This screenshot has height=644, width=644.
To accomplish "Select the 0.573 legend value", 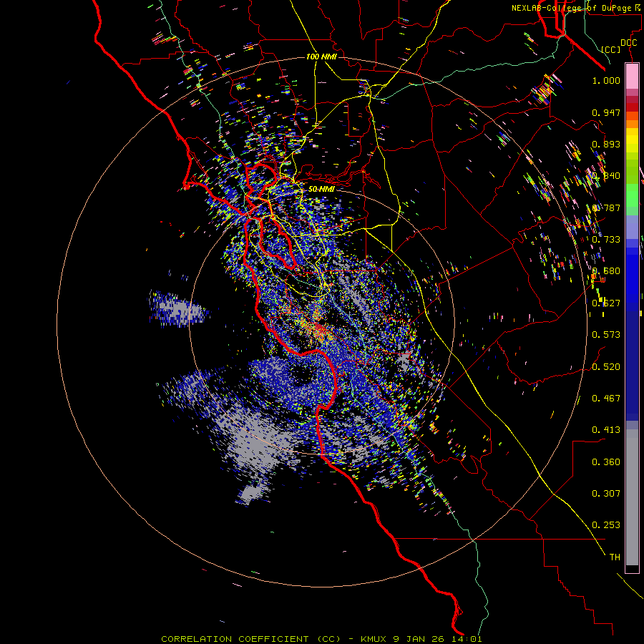I will (x=606, y=334).
